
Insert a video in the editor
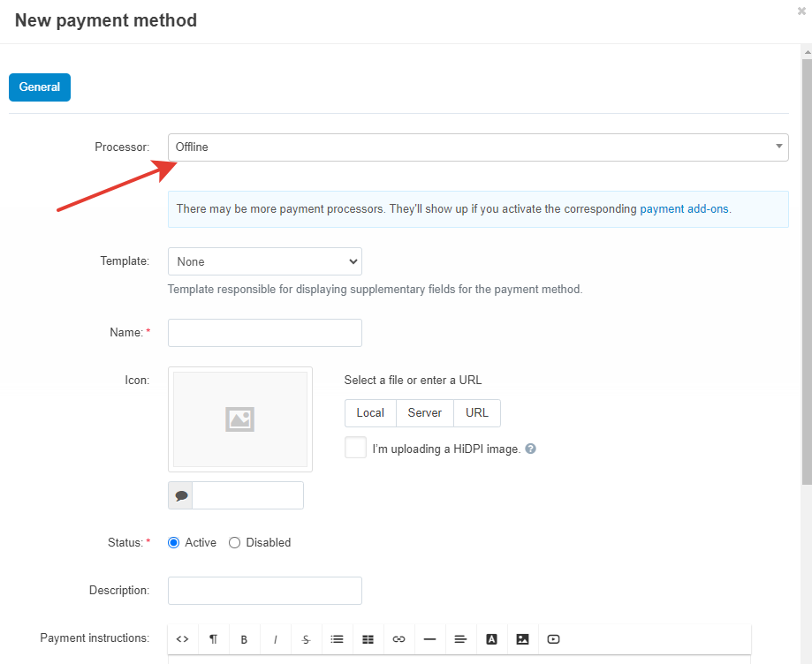tap(553, 639)
